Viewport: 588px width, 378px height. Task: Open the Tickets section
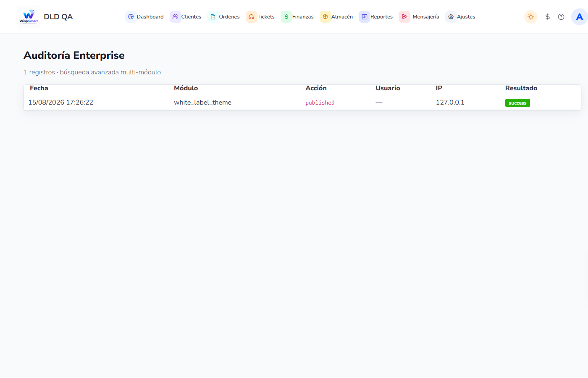pyautogui.click(x=266, y=17)
